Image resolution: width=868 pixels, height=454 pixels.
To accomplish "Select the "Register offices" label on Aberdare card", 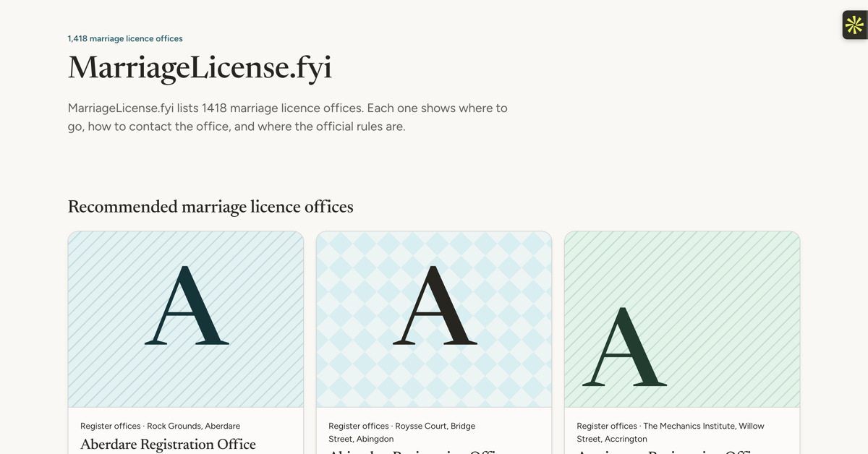I will tap(111, 426).
